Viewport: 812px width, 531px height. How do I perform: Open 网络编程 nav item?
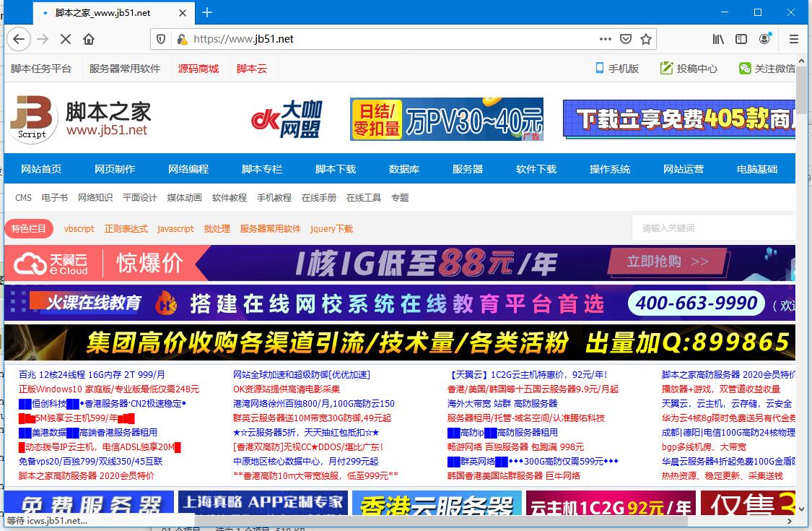click(x=188, y=169)
